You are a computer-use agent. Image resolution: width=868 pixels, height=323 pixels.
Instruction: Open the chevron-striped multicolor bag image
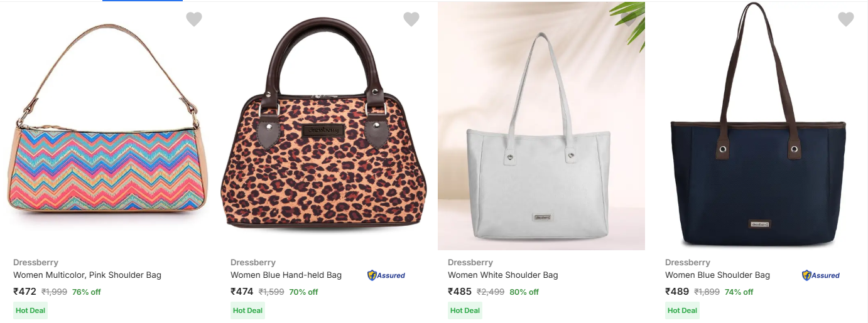107,125
